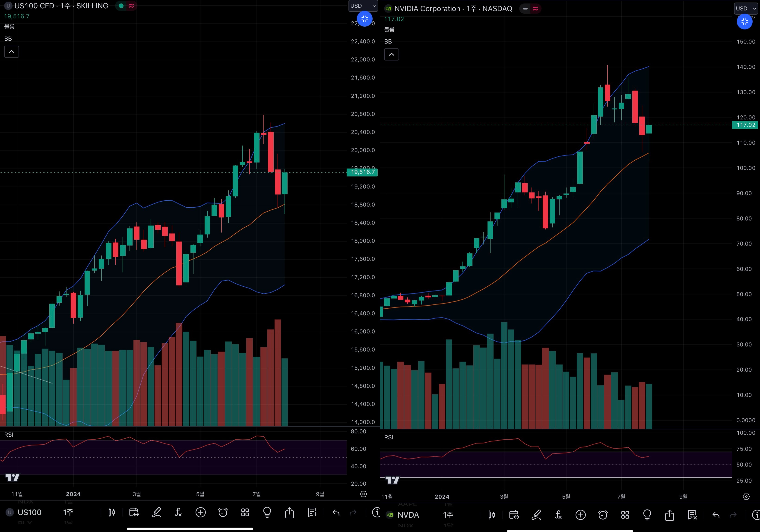Click 19,516.7 price tag on US100 axis
This screenshot has width=760, height=532.
pos(362,172)
